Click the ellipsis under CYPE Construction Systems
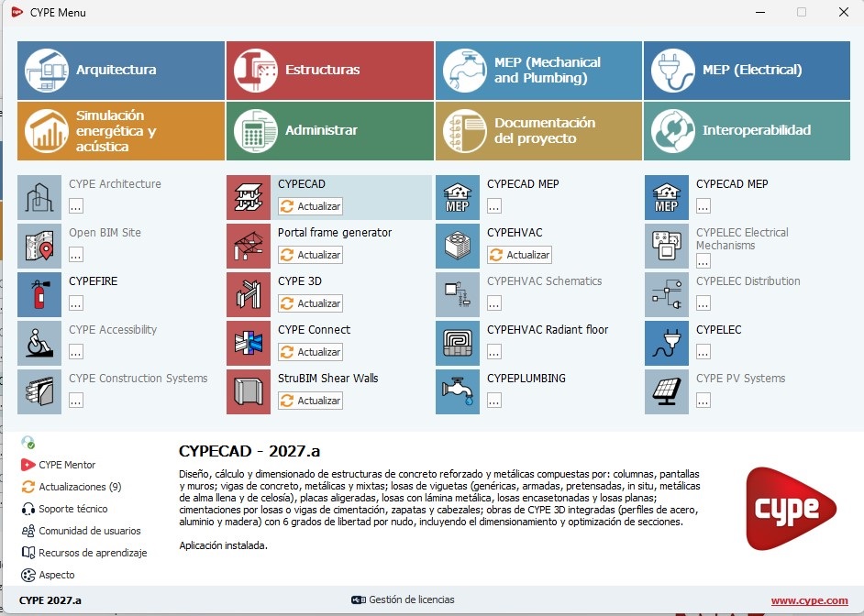This screenshot has height=616, width=864. tap(76, 401)
